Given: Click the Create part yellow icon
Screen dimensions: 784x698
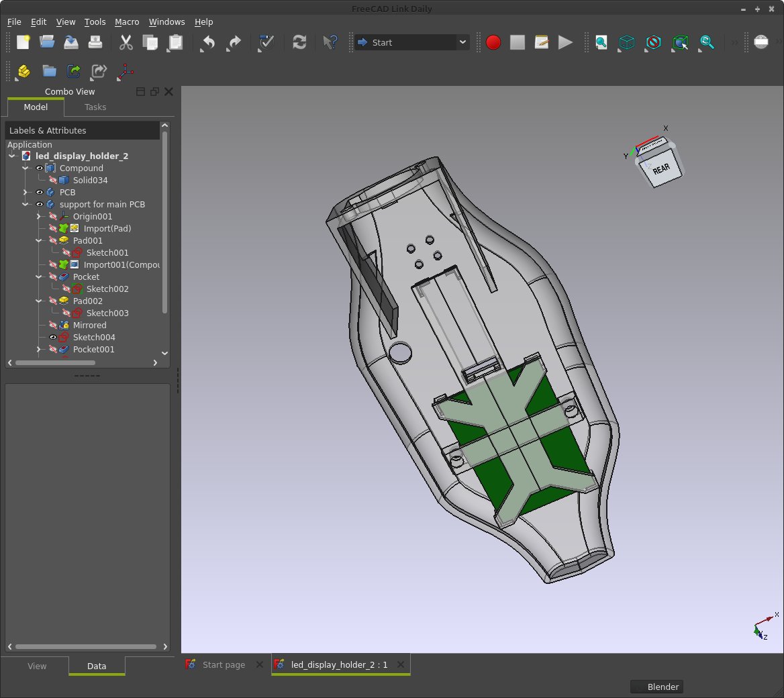Looking at the screenshot, I should coord(23,72).
